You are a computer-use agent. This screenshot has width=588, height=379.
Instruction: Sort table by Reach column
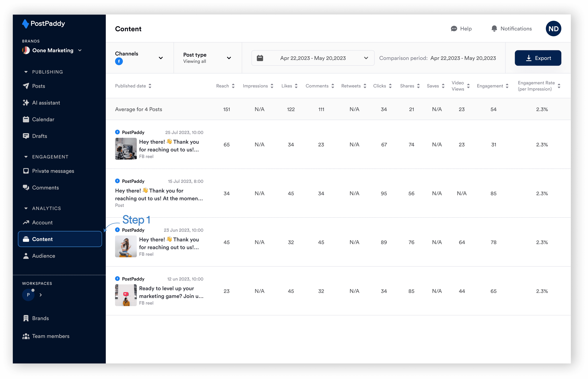[x=233, y=86]
